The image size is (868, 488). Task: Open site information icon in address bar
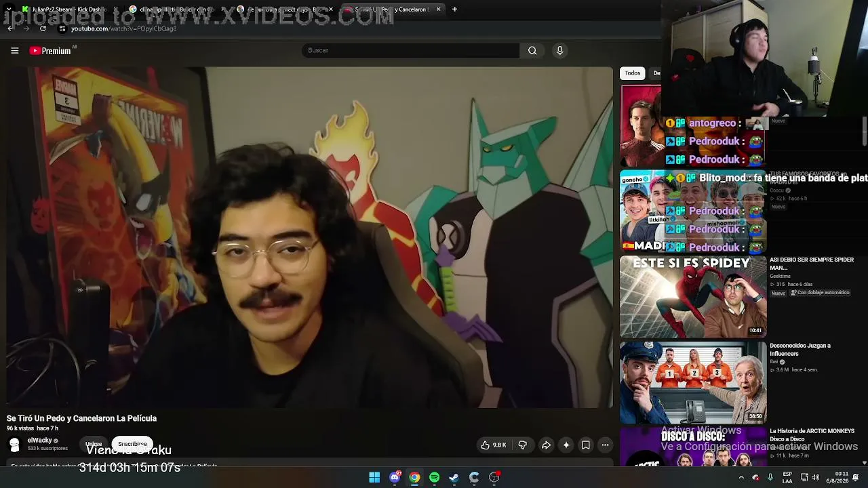[x=62, y=28]
